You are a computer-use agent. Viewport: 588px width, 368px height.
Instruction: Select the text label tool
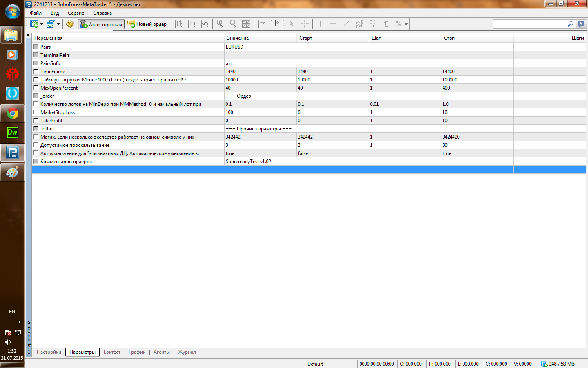pyautogui.click(x=385, y=24)
